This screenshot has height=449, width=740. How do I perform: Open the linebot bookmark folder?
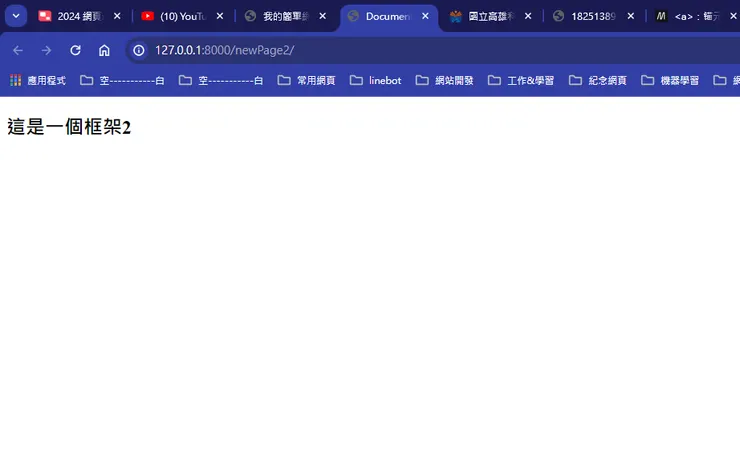376,80
